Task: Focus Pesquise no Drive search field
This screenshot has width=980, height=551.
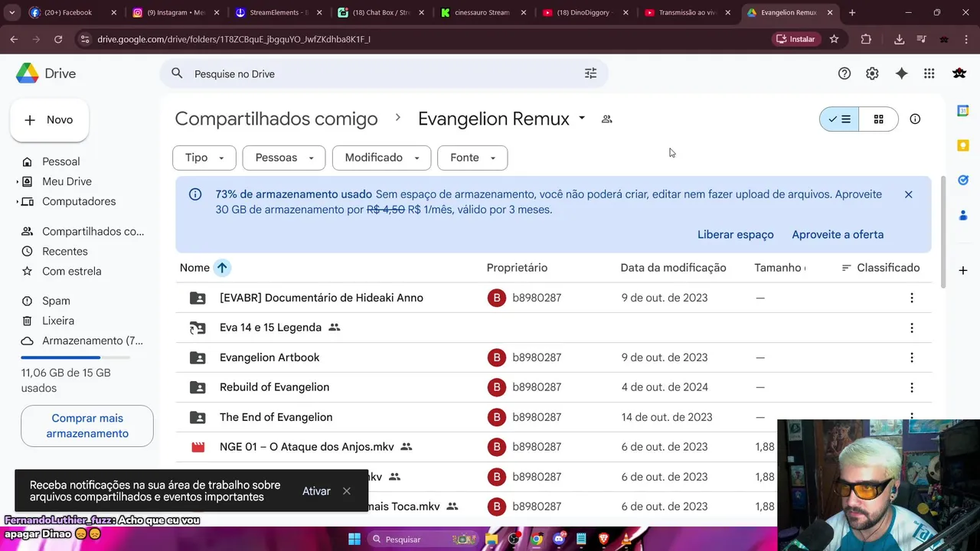Action: [x=383, y=73]
